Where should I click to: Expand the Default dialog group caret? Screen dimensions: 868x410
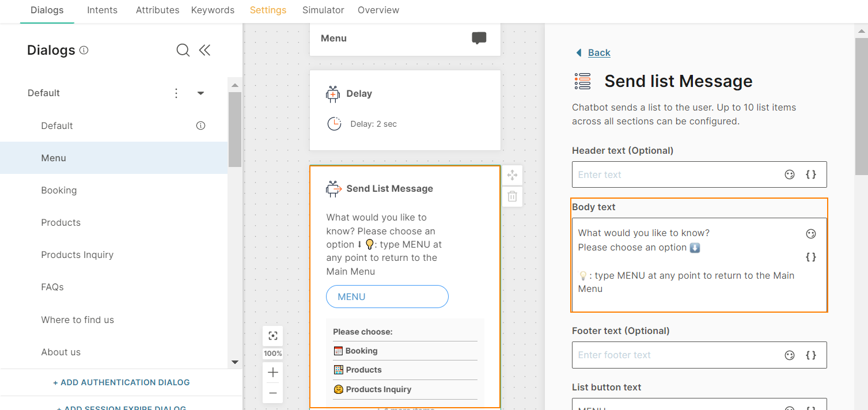click(x=200, y=93)
